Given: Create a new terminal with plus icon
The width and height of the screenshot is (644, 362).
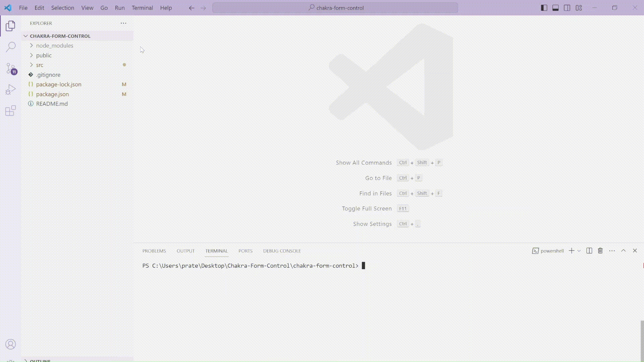Looking at the screenshot, I should [x=572, y=251].
